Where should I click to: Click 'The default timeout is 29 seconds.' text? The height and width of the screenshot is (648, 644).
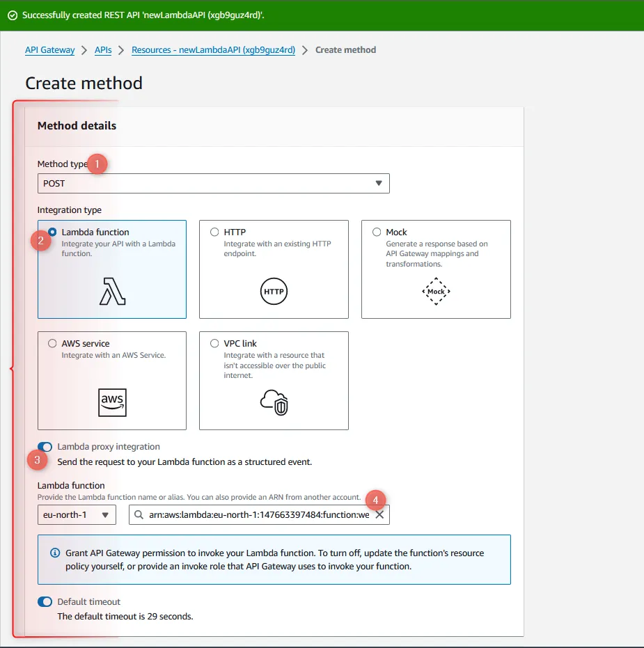click(125, 616)
